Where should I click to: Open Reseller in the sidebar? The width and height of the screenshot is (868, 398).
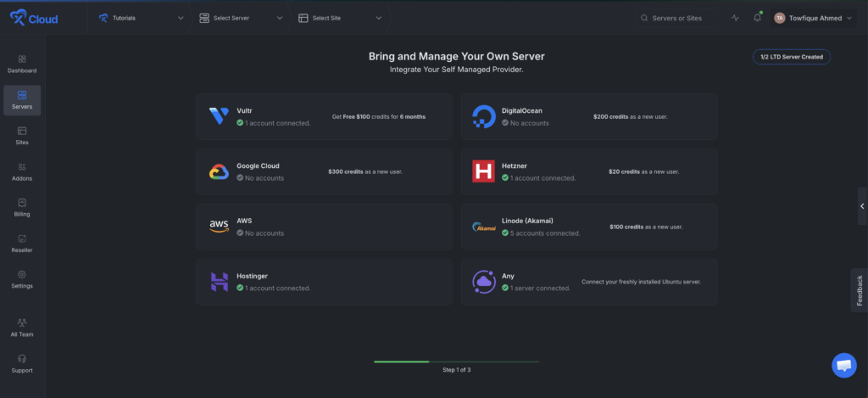click(22, 244)
